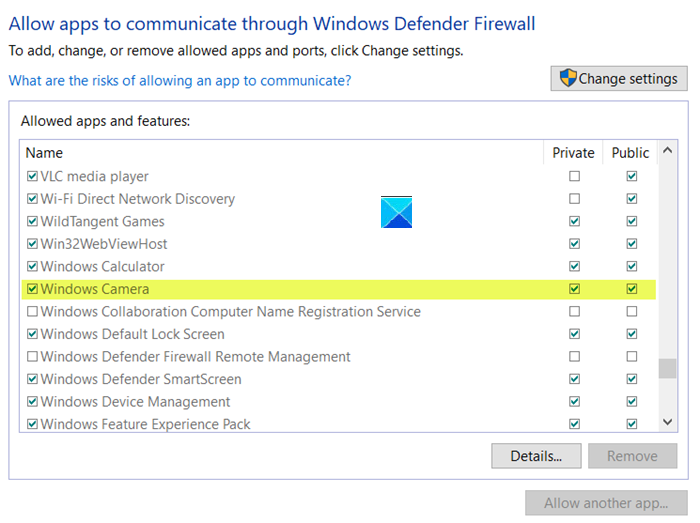The width and height of the screenshot is (700, 523).
Task: Disable Public for Windows Camera
Action: pyautogui.click(x=631, y=289)
